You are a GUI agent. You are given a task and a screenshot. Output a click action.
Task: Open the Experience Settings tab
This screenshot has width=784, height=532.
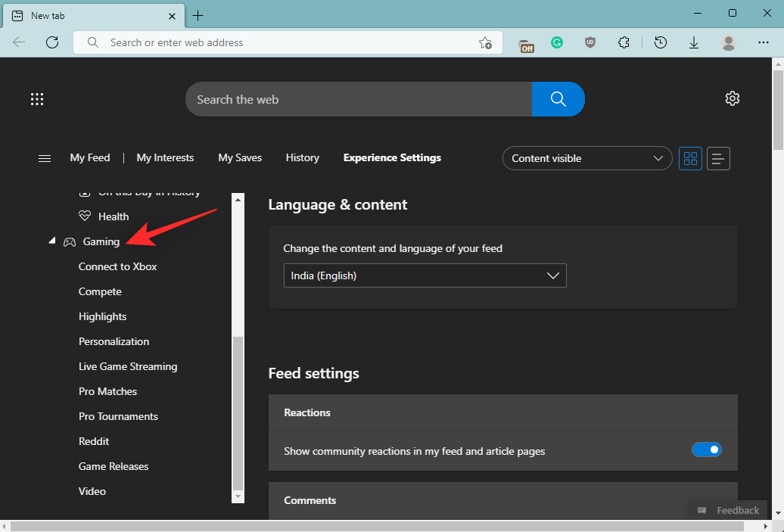click(x=392, y=157)
